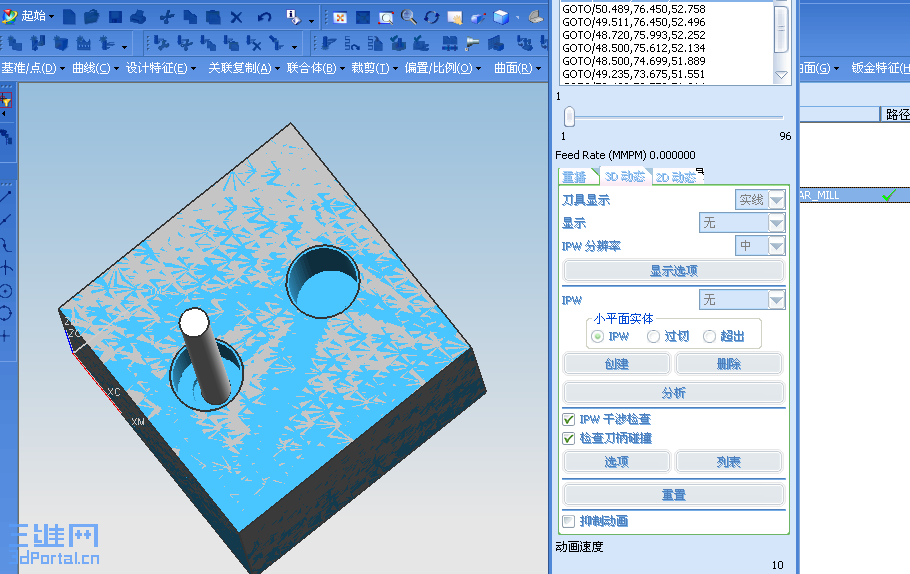Open the dropdown arrow after the information icon
Screen dimensions: 910x574
click(311, 21)
